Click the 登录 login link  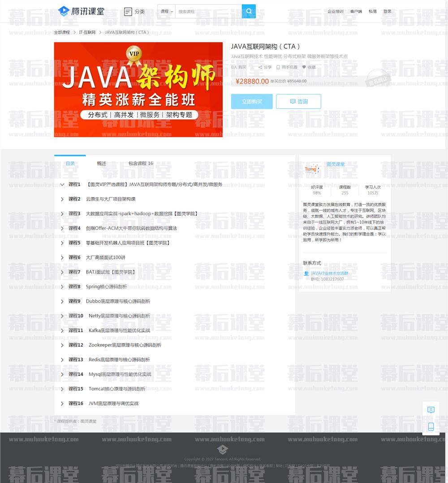(x=387, y=11)
